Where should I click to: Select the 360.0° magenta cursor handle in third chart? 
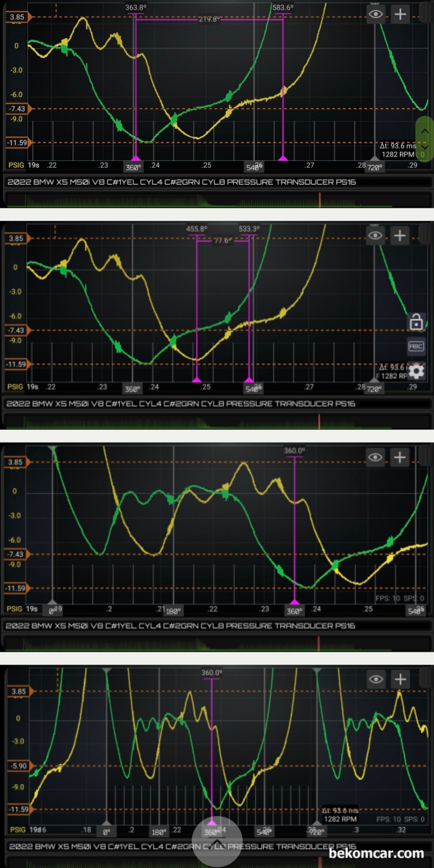click(295, 601)
